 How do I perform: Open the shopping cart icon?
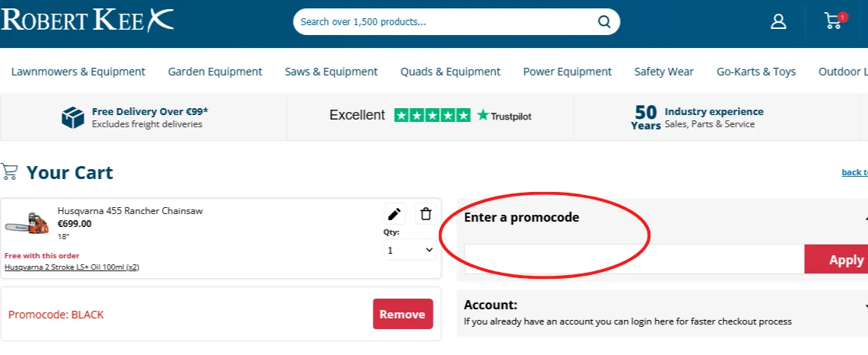point(834,21)
